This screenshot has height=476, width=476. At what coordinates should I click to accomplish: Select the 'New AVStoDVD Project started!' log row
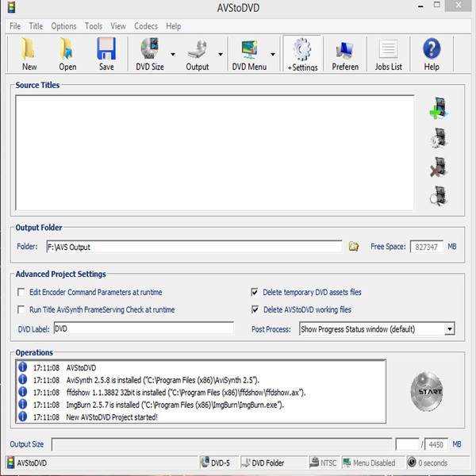point(201,416)
